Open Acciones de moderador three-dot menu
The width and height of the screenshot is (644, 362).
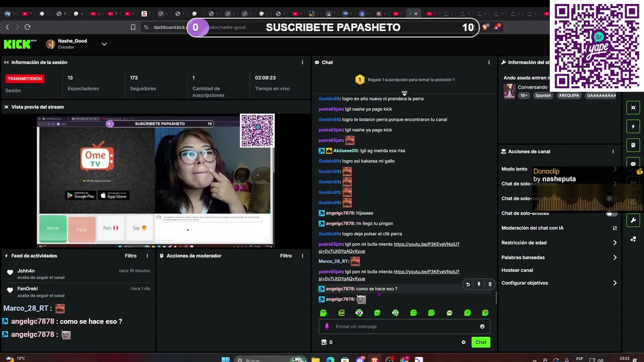pyautogui.click(x=302, y=256)
